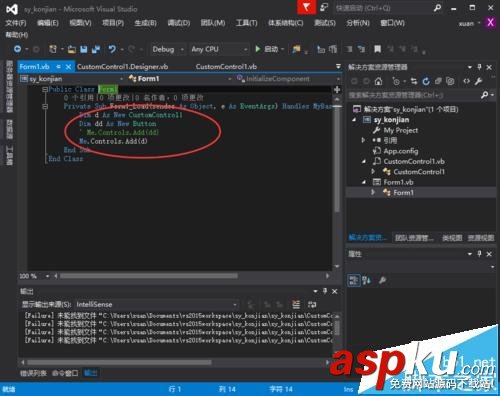This screenshot has height=396, width=500.
Task: Click the feedback icon beside the notification flag
Action: pyautogui.click(x=324, y=7)
